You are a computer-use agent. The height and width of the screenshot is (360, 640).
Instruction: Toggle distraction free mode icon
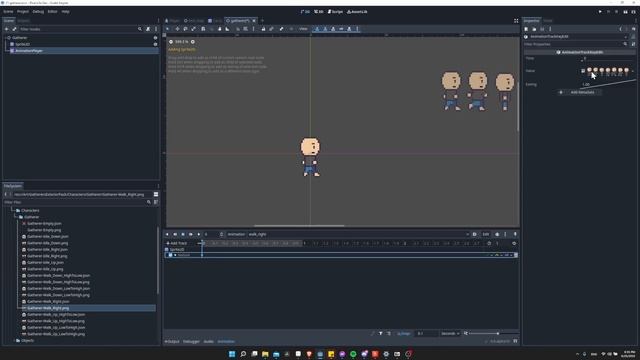[x=516, y=20]
